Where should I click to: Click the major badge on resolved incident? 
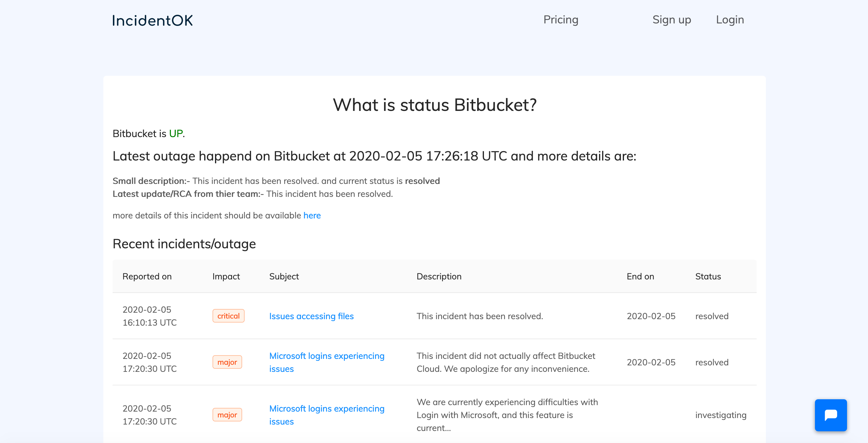pyautogui.click(x=227, y=362)
